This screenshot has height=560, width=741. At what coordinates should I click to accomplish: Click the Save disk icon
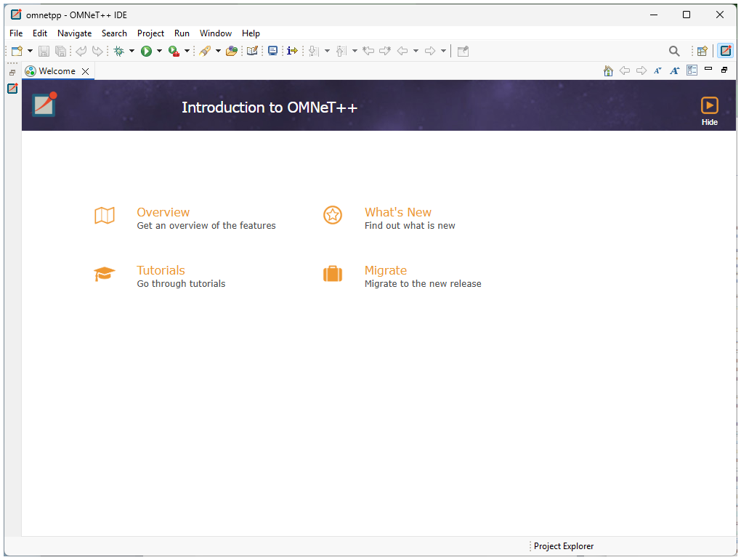[x=44, y=51]
